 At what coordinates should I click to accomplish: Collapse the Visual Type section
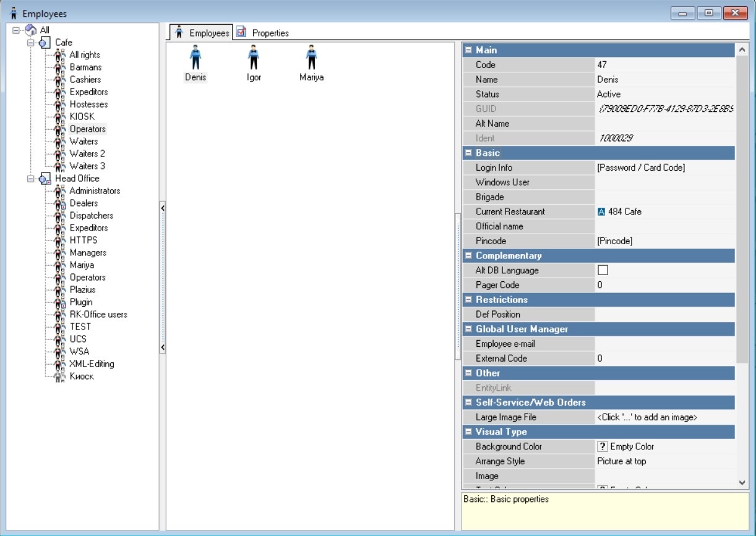[468, 432]
